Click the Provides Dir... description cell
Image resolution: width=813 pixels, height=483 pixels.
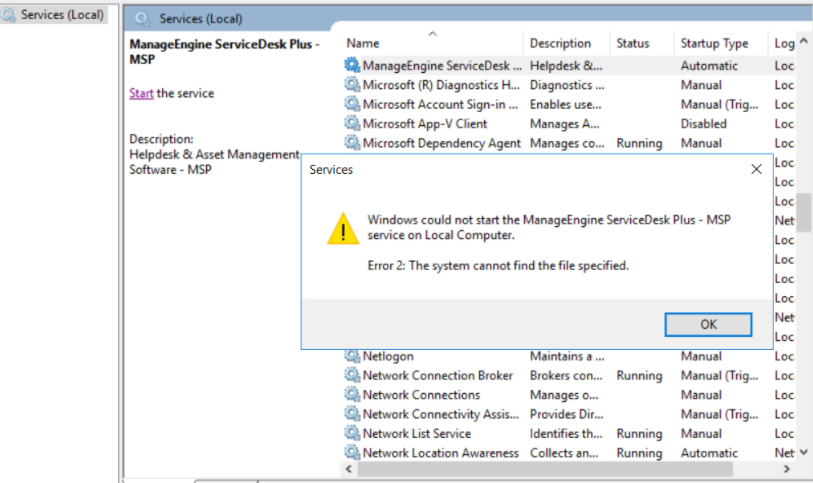pyautogui.click(x=566, y=414)
